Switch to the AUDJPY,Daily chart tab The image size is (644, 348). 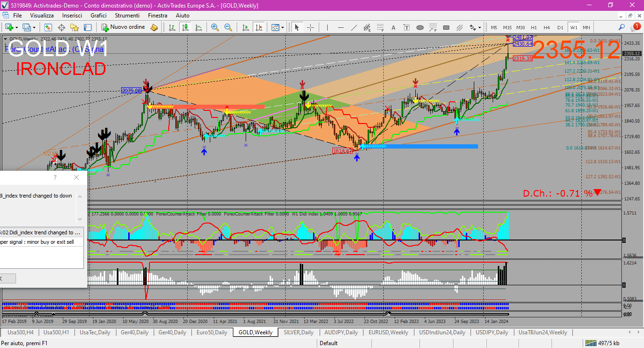[x=341, y=332]
